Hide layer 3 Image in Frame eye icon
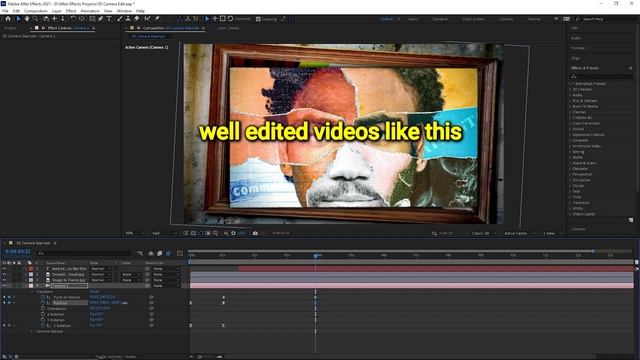This screenshot has height=360, width=640. [x=4, y=280]
